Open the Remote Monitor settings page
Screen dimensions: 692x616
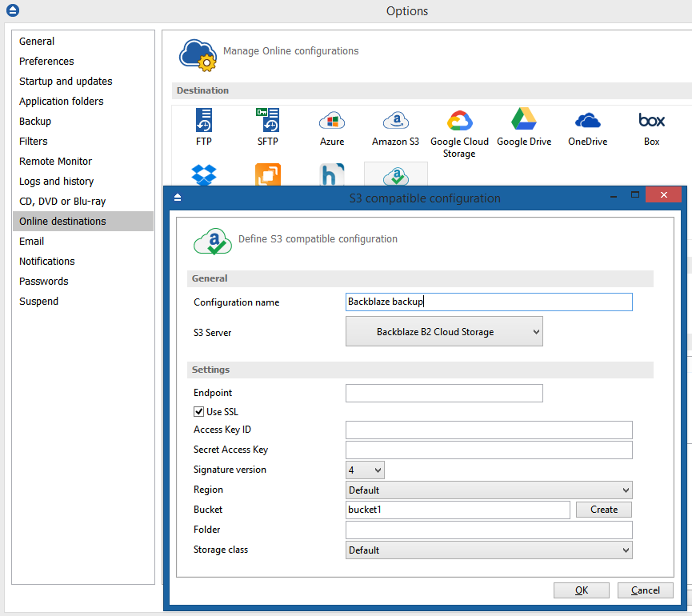(x=56, y=162)
